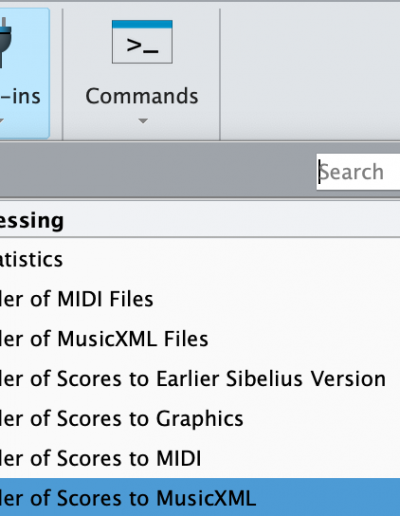Viewport: 400px width, 516px height.
Task: Click the Plug-ins plug icon
Action: pos(5,42)
